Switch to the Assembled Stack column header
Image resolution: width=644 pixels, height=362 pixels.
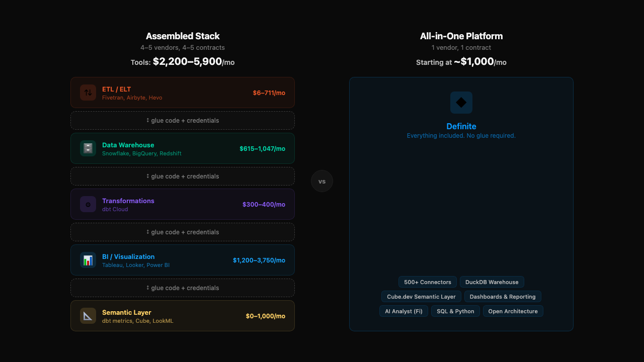click(183, 36)
